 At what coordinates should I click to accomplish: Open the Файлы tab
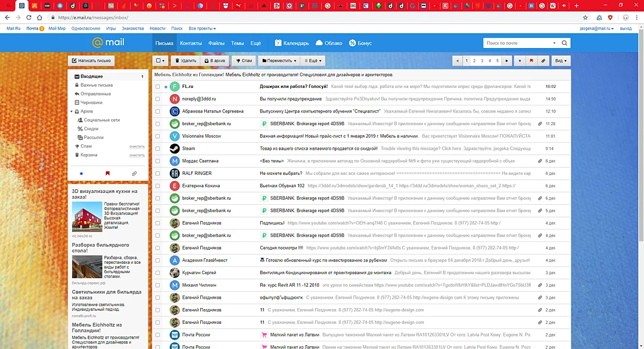[216, 43]
